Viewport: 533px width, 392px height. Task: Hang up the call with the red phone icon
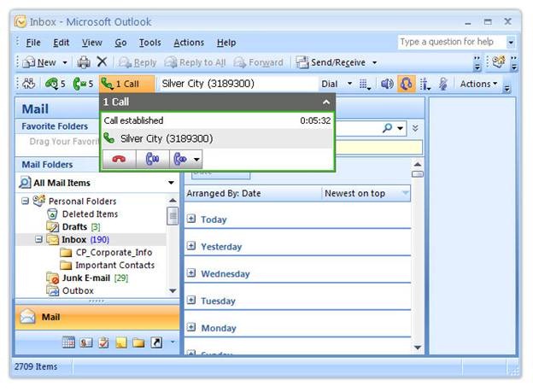pos(119,159)
